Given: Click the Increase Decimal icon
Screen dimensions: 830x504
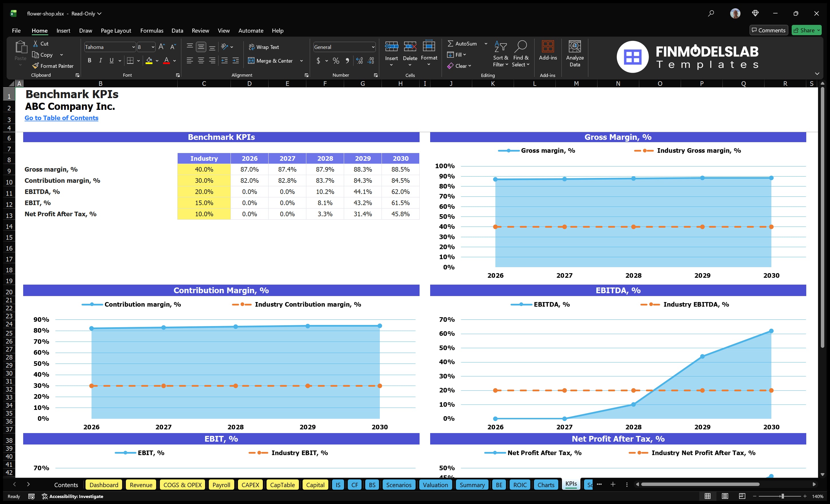Looking at the screenshot, I should click(x=359, y=61).
